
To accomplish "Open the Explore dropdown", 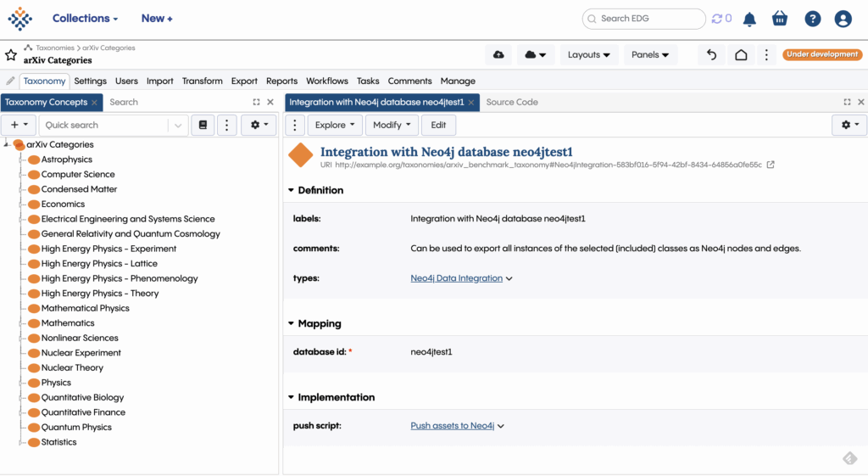I will [334, 126].
